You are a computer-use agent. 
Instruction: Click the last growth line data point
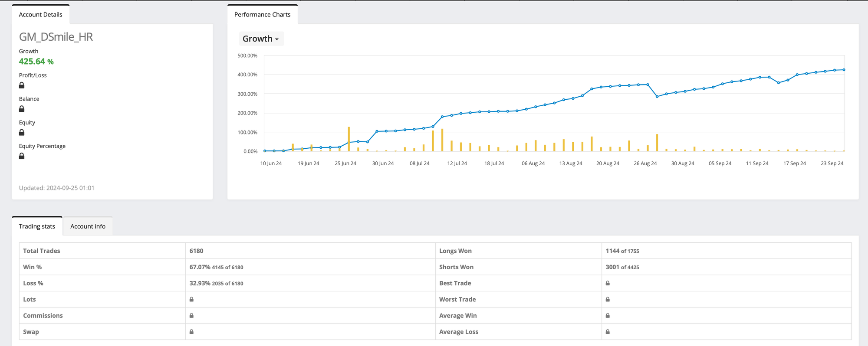tap(844, 70)
